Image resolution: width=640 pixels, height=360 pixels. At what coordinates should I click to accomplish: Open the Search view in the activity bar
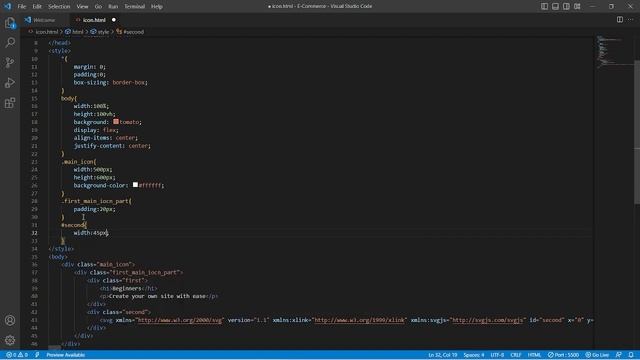(x=10, y=43)
